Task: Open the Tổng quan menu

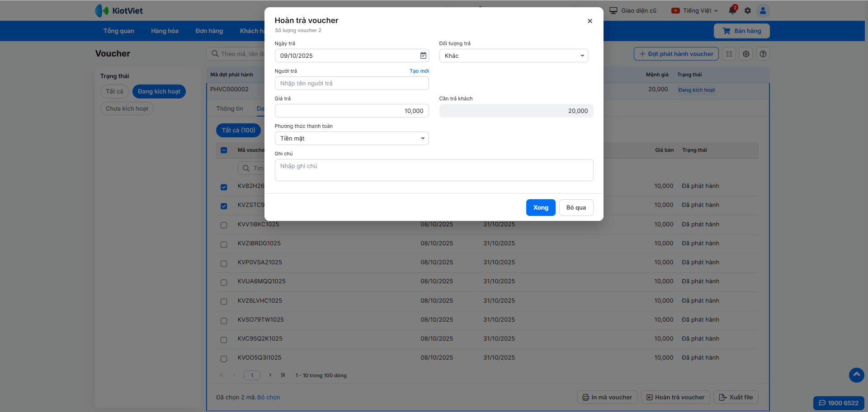Action: point(119,31)
